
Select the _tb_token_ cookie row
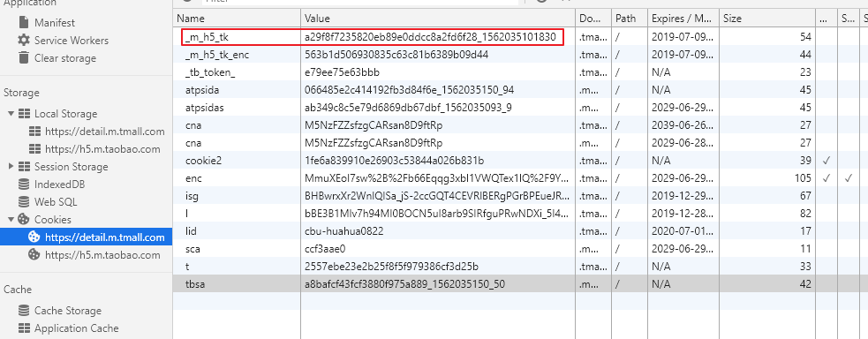pos(520,72)
